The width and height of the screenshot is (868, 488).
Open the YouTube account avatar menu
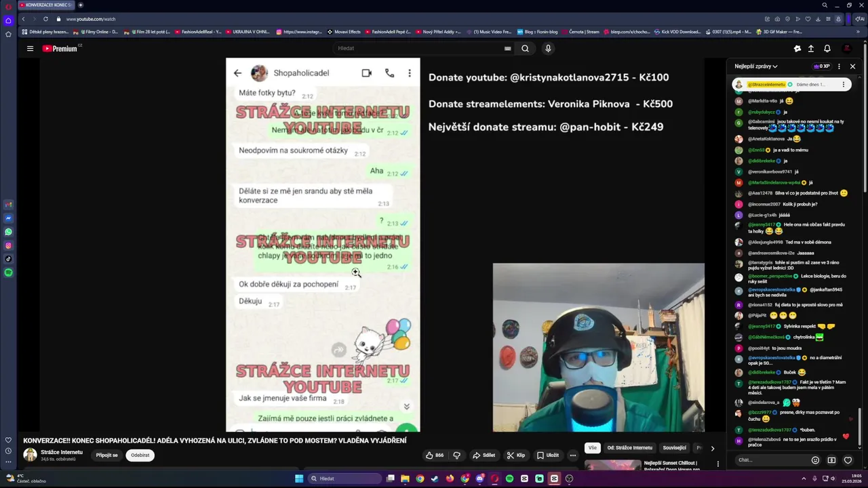pos(847,48)
